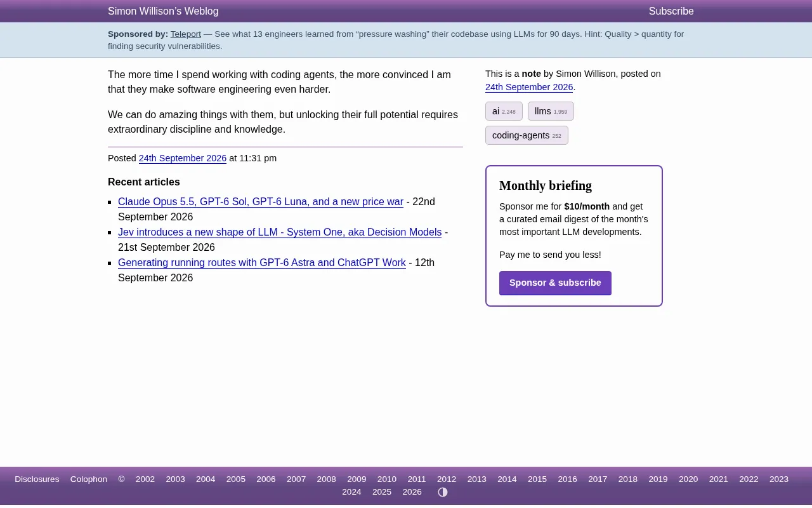Go to the 2004 archive
The height and width of the screenshot is (508, 812).
206,479
